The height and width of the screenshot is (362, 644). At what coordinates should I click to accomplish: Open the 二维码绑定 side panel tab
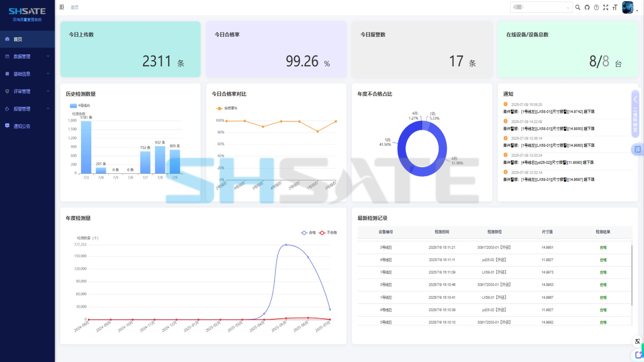[x=635, y=114]
